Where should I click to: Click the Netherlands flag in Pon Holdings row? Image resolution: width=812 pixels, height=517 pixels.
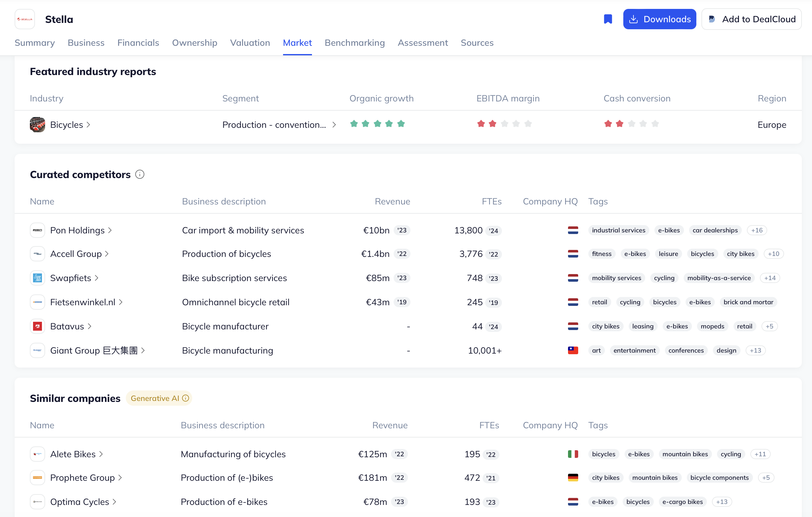coord(573,230)
